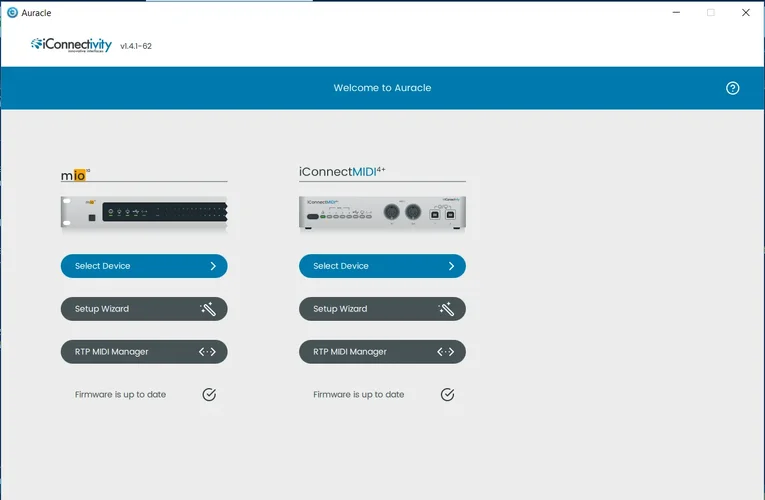Open the help question mark icon
The image size is (765, 500).
tap(732, 88)
